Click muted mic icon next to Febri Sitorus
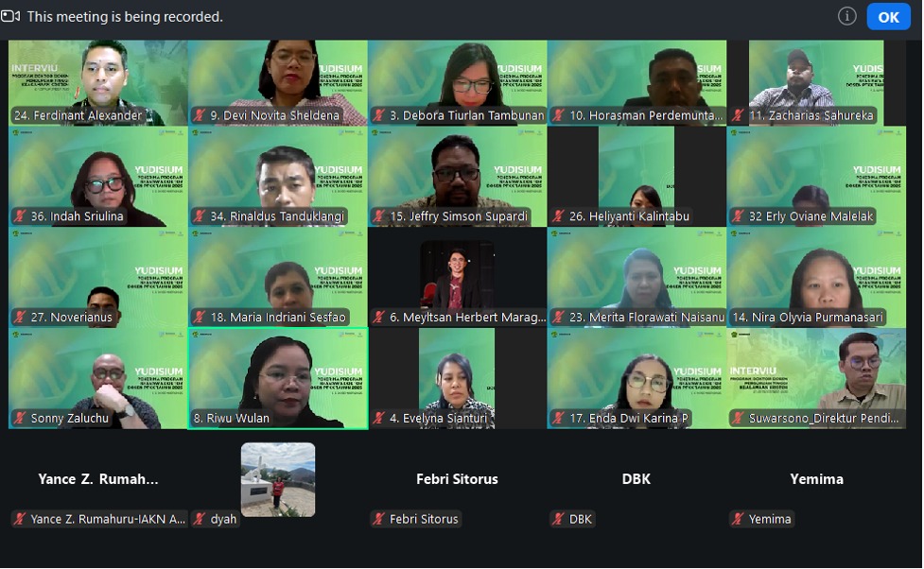The image size is (924, 569). pos(379,519)
